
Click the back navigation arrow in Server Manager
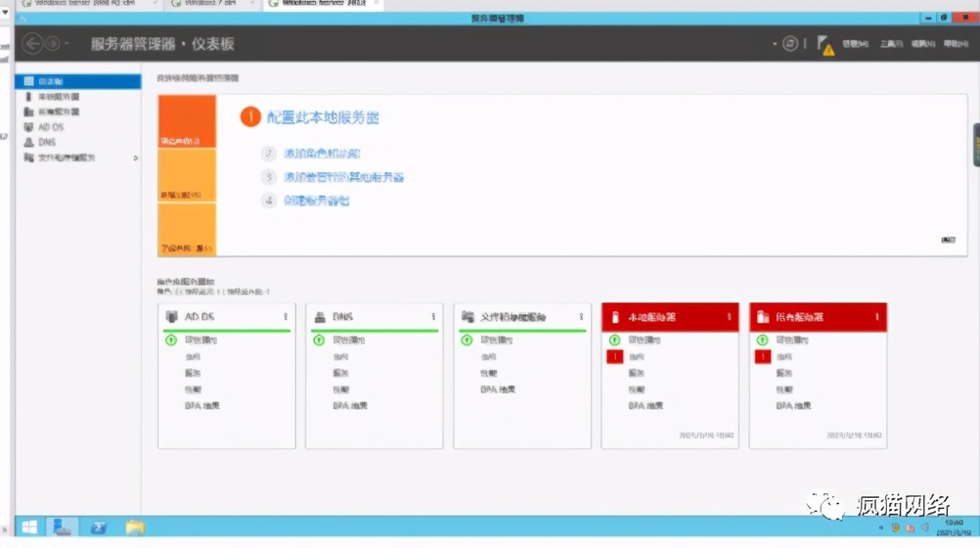click(x=32, y=43)
